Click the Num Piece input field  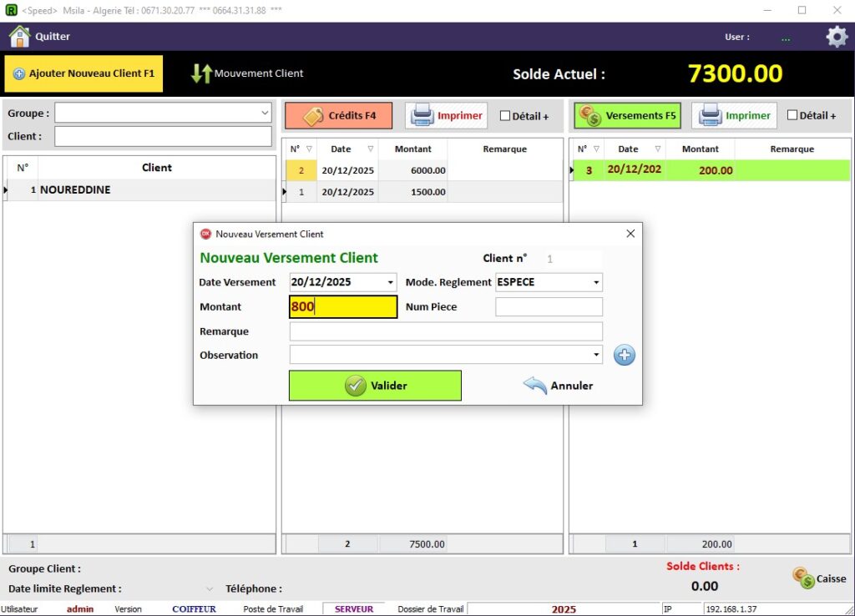click(549, 307)
